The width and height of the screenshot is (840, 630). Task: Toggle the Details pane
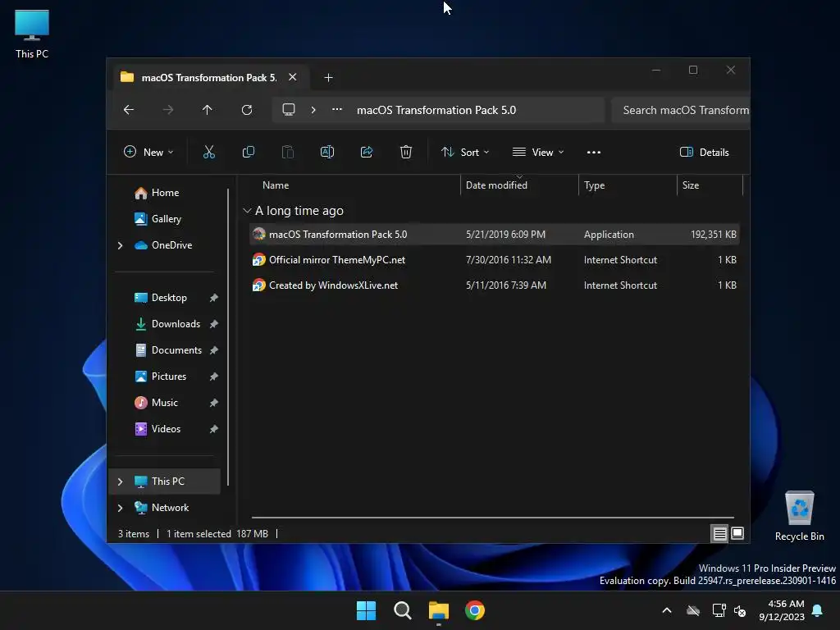705,152
